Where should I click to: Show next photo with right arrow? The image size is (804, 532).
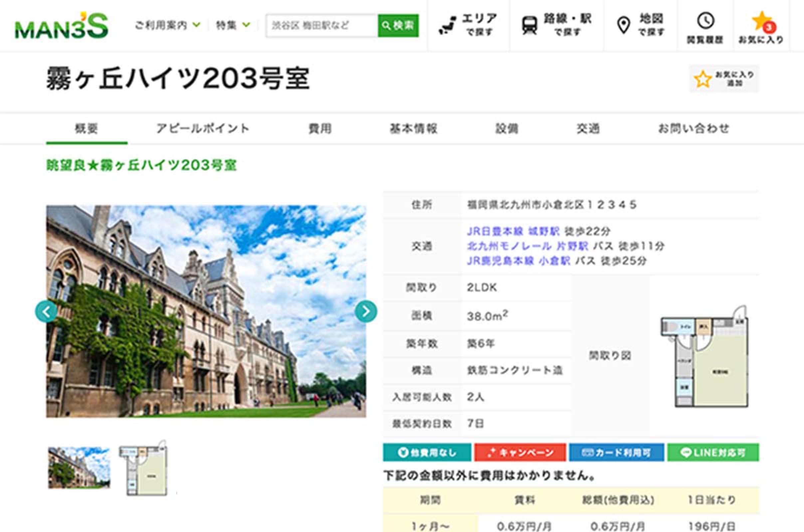366,311
